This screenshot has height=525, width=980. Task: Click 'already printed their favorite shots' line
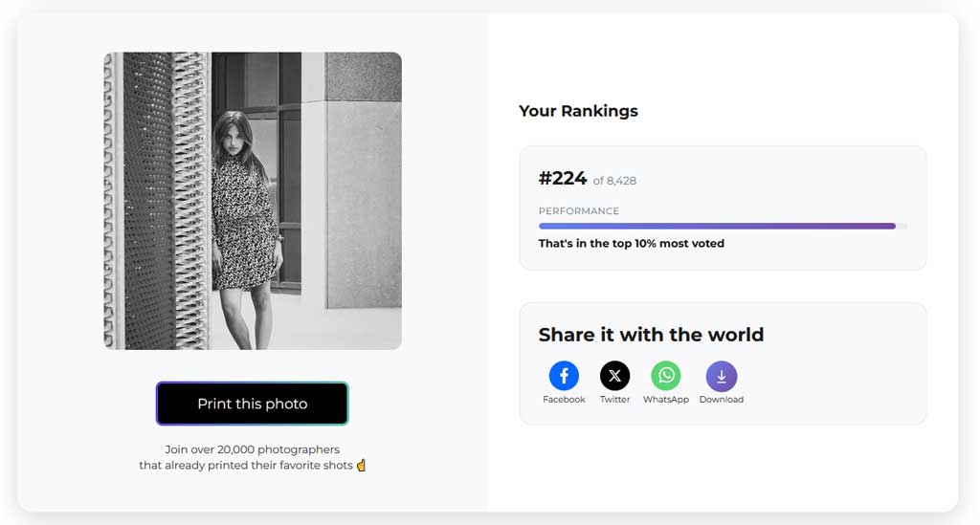click(258, 465)
